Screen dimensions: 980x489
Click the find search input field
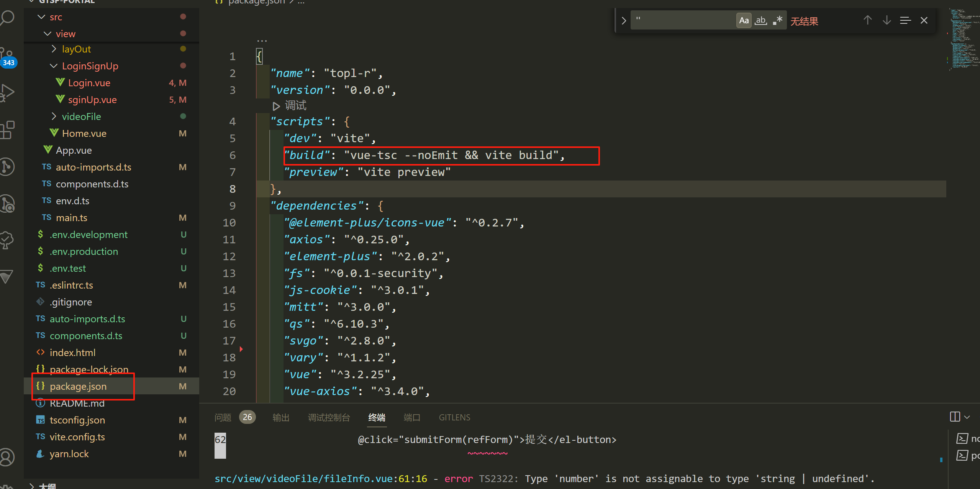(x=682, y=20)
